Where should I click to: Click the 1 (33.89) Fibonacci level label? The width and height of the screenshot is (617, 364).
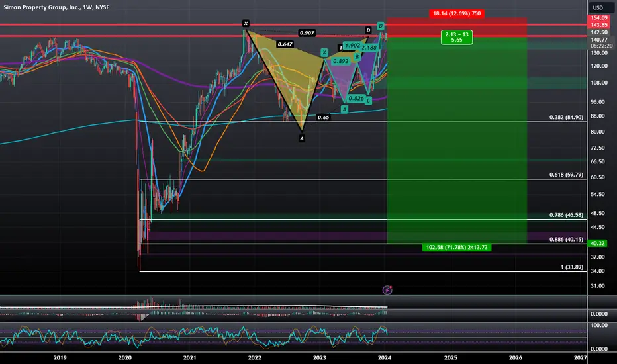572,267
